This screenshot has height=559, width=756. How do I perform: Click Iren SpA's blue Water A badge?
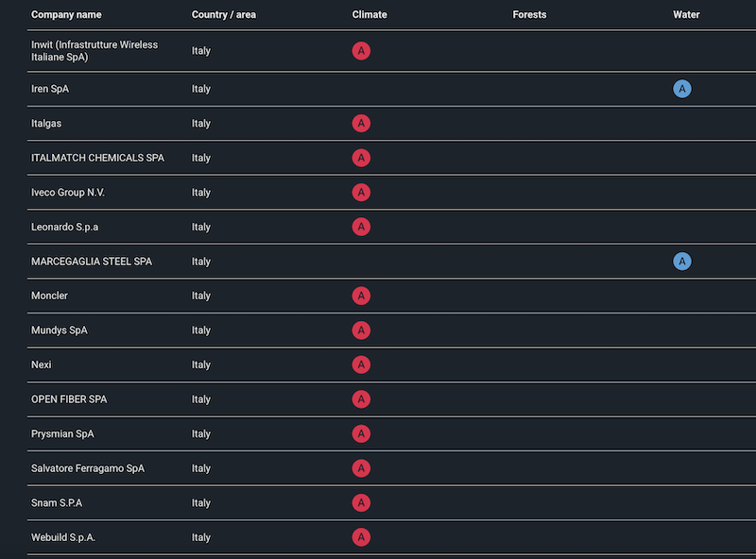coord(682,89)
